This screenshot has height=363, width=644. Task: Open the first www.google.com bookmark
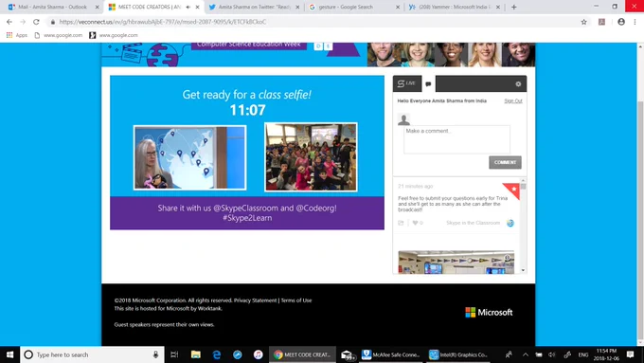(x=59, y=35)
